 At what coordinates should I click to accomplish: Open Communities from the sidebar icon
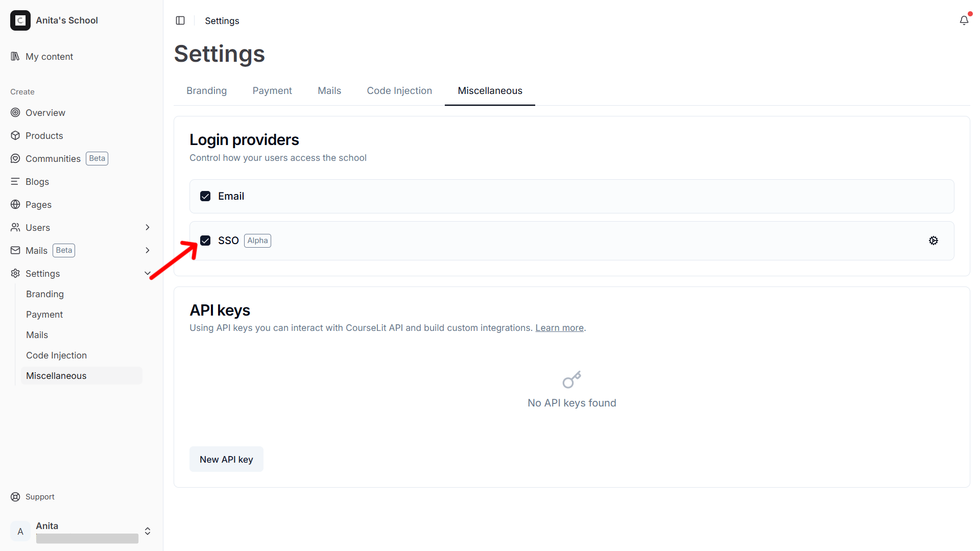point(15,158)
